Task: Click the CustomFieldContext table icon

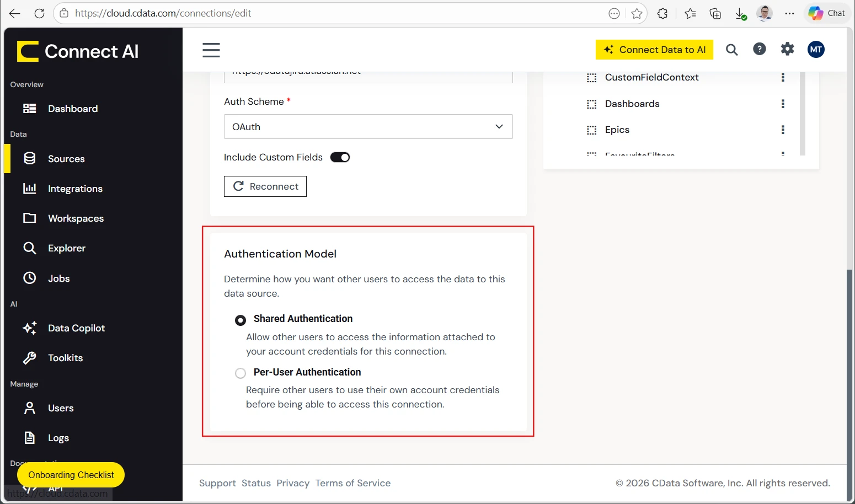Action: pyautogui.click(x=592, y=78)
